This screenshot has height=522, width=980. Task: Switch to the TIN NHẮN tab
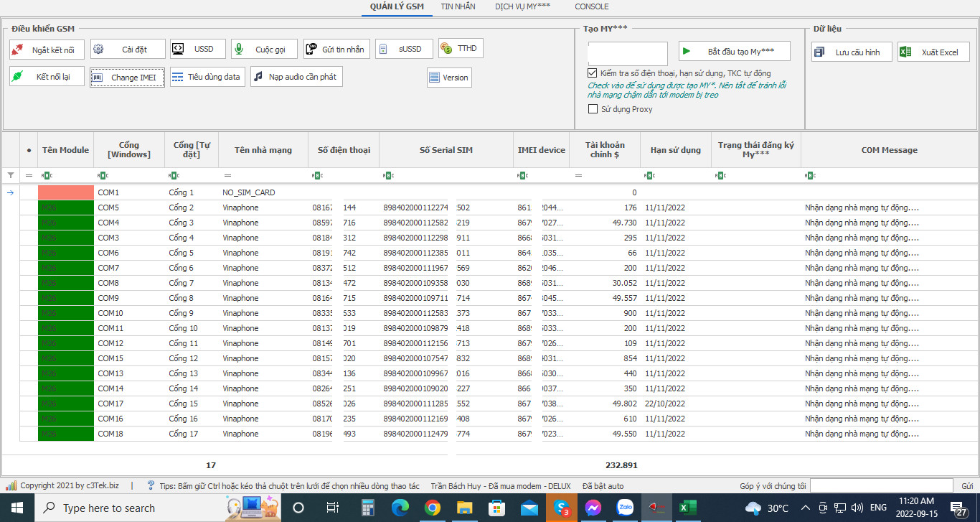(x=458, y=6)
